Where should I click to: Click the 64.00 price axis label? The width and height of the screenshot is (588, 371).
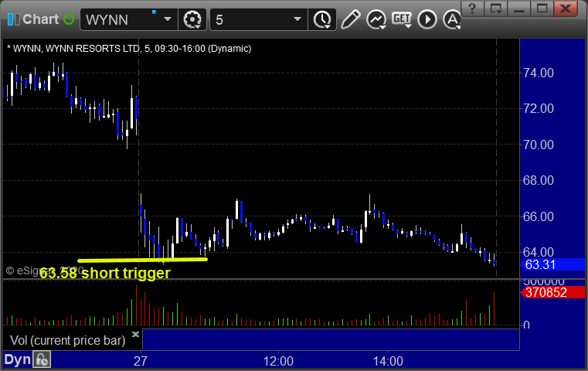pyautogui.click(x=539, y=252)
